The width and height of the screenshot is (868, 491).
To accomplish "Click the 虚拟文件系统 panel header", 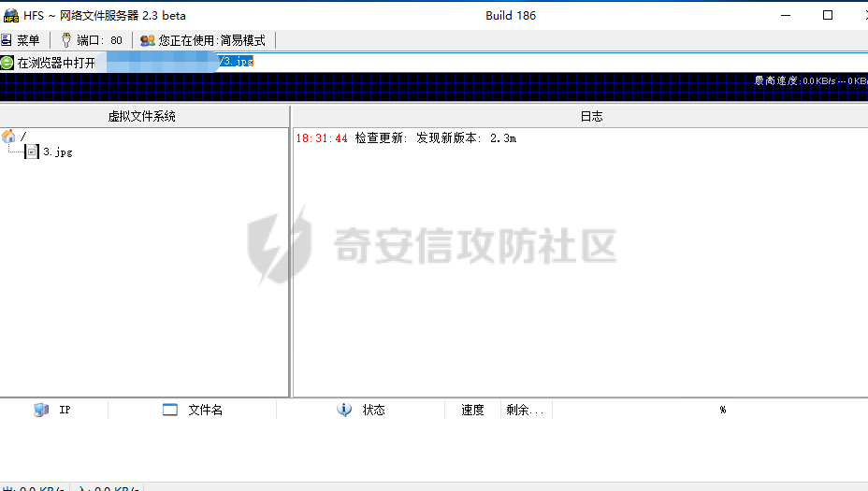I will tap(144, 116).
